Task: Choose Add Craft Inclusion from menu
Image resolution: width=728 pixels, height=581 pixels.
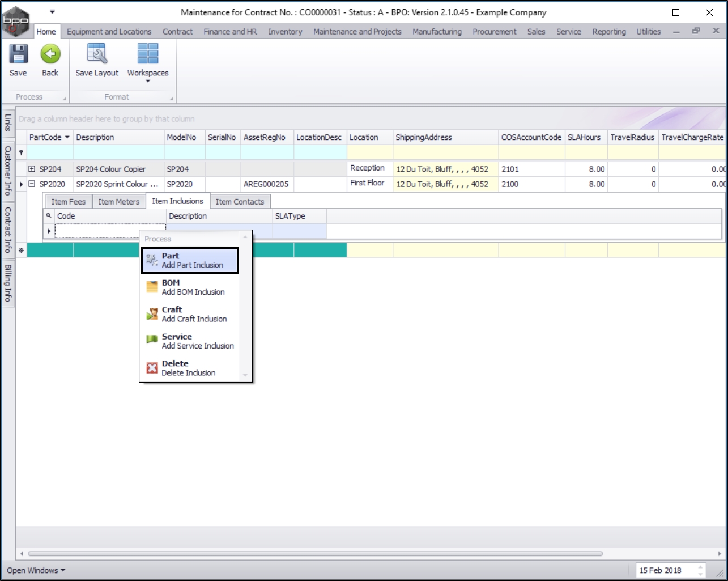Action: 189,315
